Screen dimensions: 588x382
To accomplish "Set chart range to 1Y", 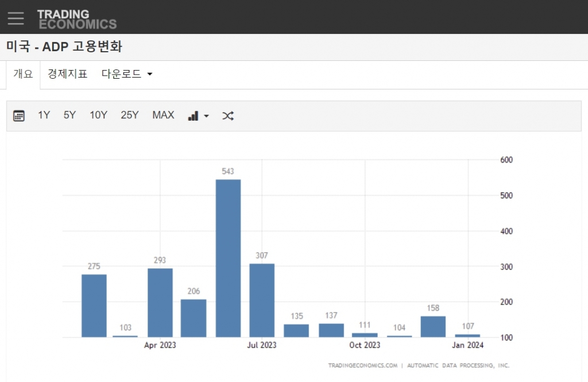I will tap(44, 115).
